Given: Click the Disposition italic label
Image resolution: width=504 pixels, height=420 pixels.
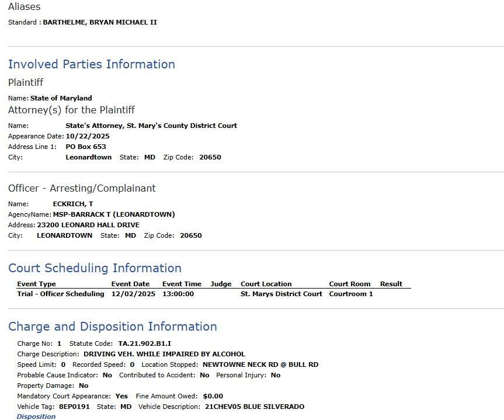Looking at the screenshot, I should (x=36, y=416).
